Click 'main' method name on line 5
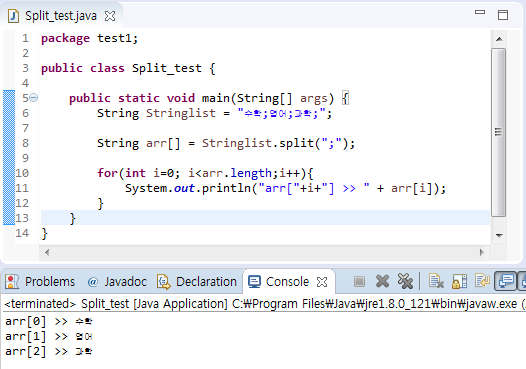 coord(216,98)
